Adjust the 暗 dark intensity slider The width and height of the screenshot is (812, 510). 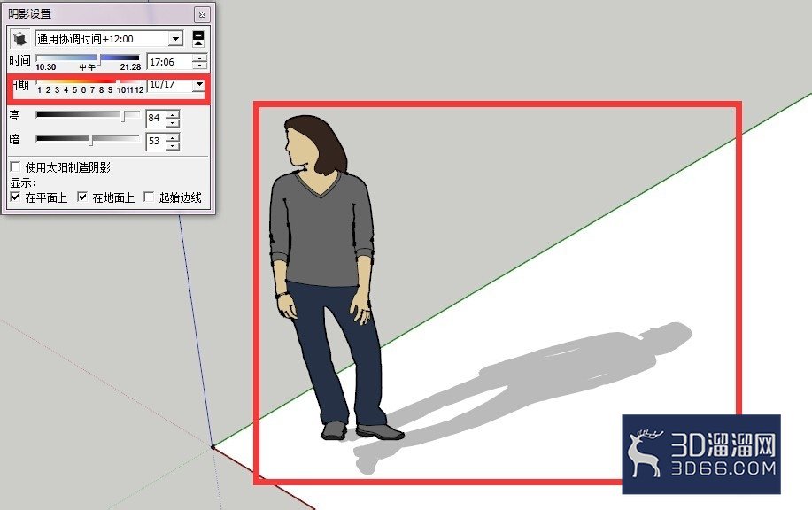pos(88,139)
